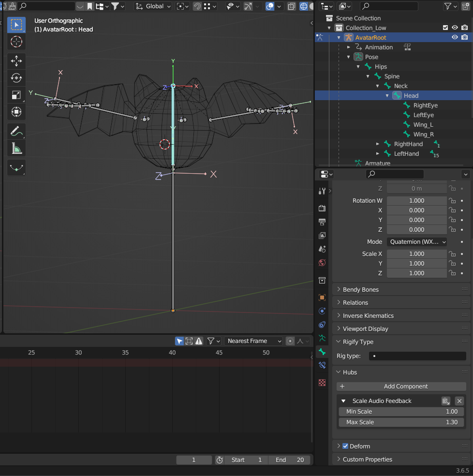Open the Bone properties tab
This screenshot has width=473, height=476.
(x=322, y=352)
